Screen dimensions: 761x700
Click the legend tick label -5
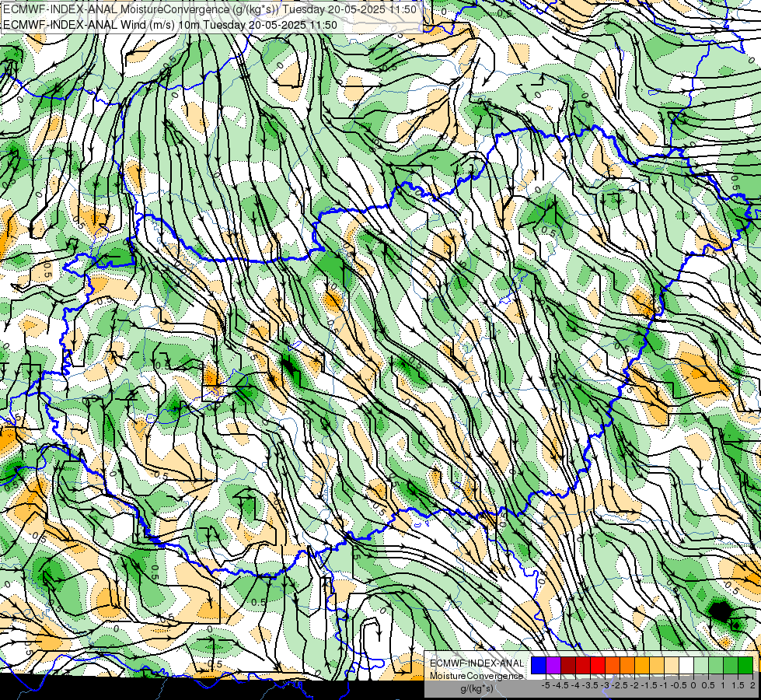tap(546, 685)
